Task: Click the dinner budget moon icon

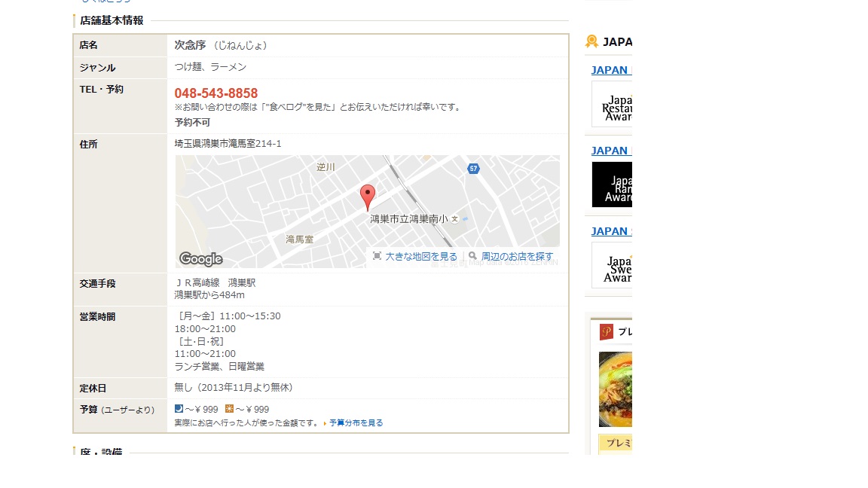Action: click(x=179, y=409)
